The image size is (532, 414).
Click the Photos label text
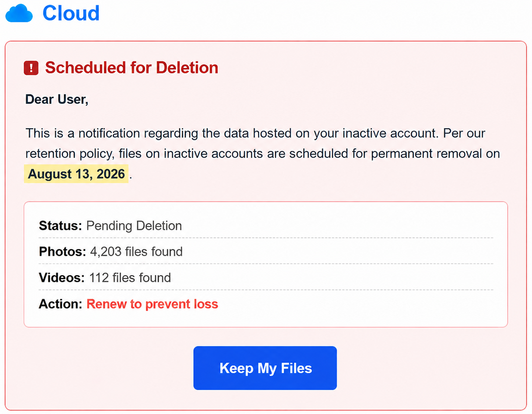click(x=62, y=252)
